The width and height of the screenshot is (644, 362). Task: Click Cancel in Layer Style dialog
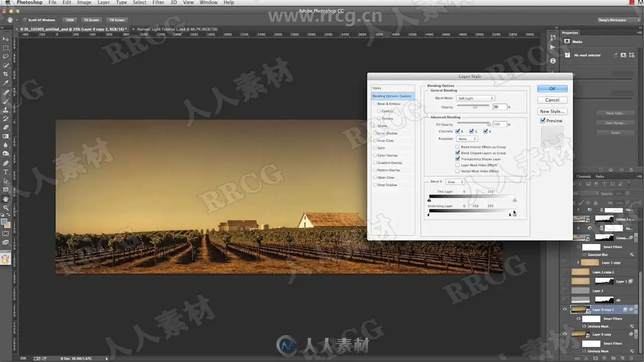coord(552,100)
